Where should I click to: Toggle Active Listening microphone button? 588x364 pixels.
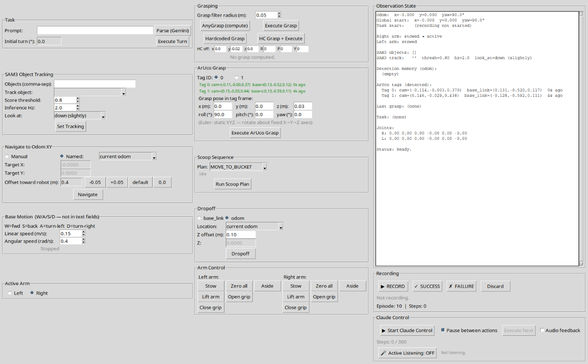coord(407,352)
